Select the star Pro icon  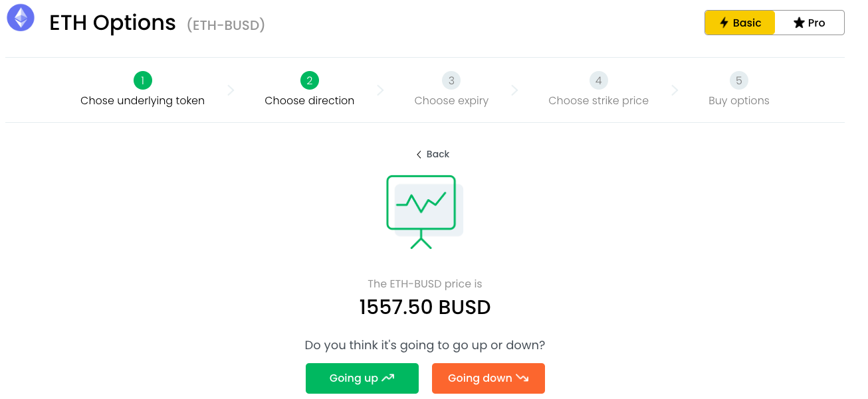coord(799,23)
